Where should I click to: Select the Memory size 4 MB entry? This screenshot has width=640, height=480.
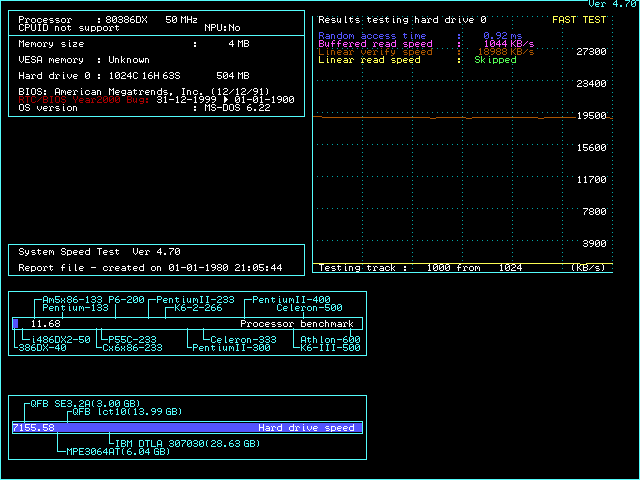coord(134,44)
